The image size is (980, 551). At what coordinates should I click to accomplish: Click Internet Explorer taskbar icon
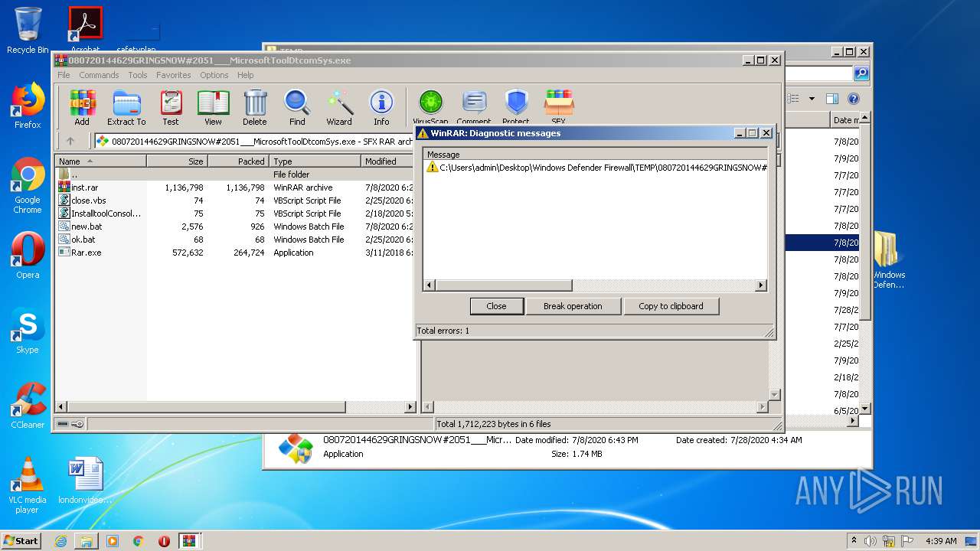click(x=60, y=541)
